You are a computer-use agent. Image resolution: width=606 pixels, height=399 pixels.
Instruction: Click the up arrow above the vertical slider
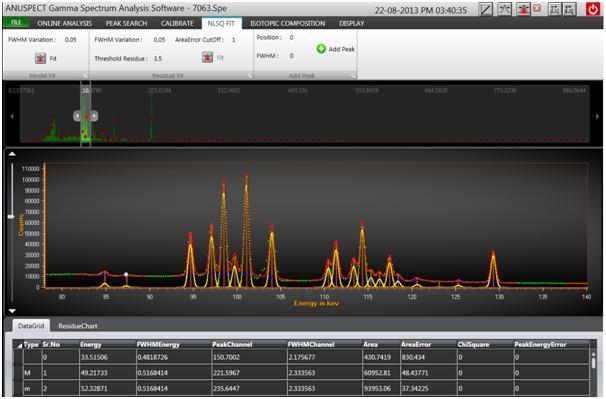point(12,154)
